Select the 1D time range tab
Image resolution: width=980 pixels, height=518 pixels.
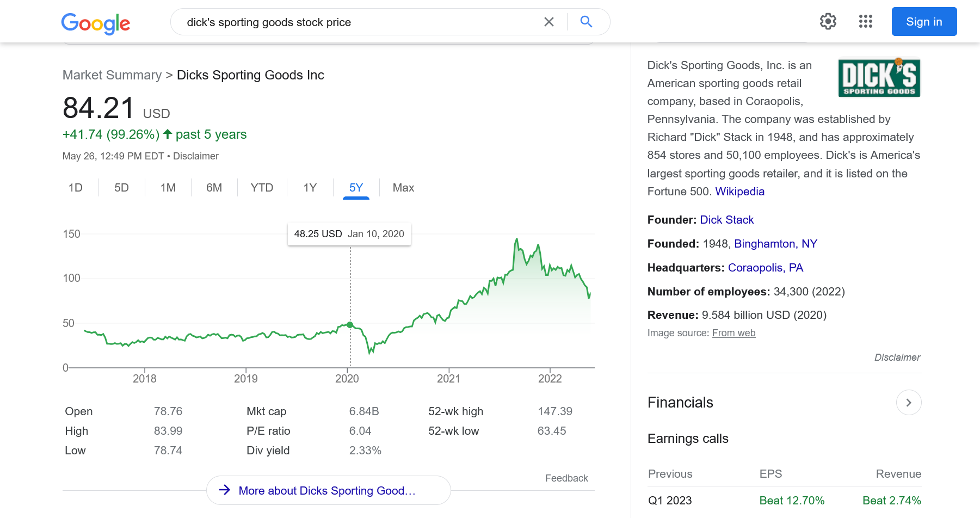point(76,188)
